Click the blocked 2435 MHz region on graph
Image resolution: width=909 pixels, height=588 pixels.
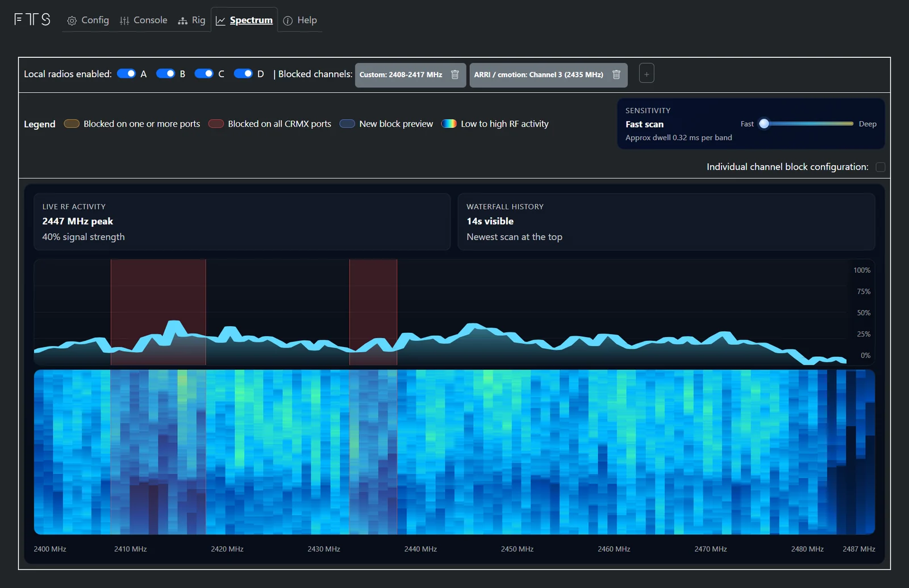(373, 312)
